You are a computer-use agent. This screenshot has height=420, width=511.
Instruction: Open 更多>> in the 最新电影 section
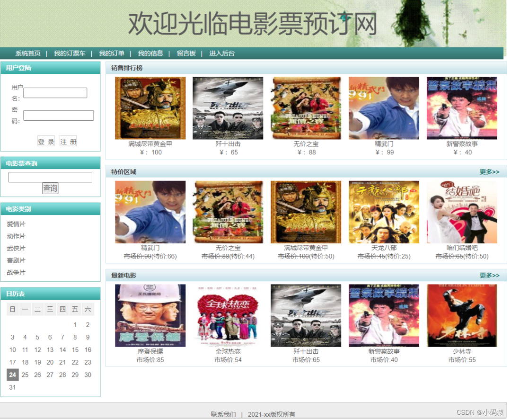coord(489,276)
